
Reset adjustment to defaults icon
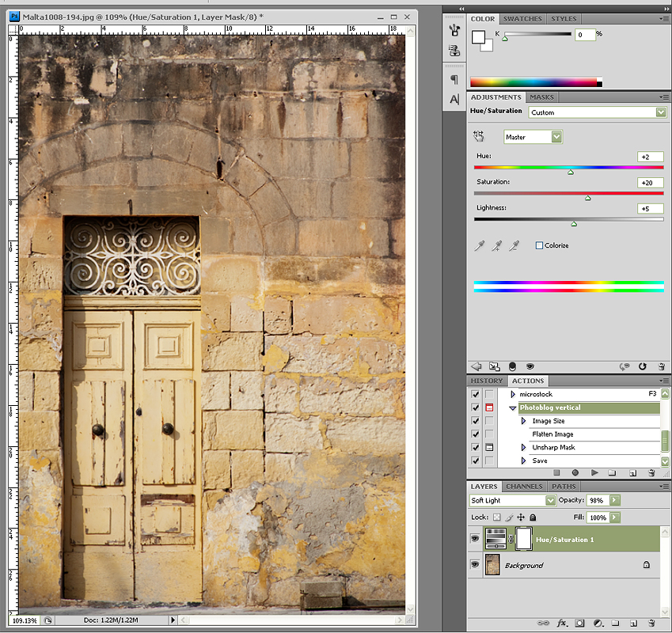(x=641, y=366)
